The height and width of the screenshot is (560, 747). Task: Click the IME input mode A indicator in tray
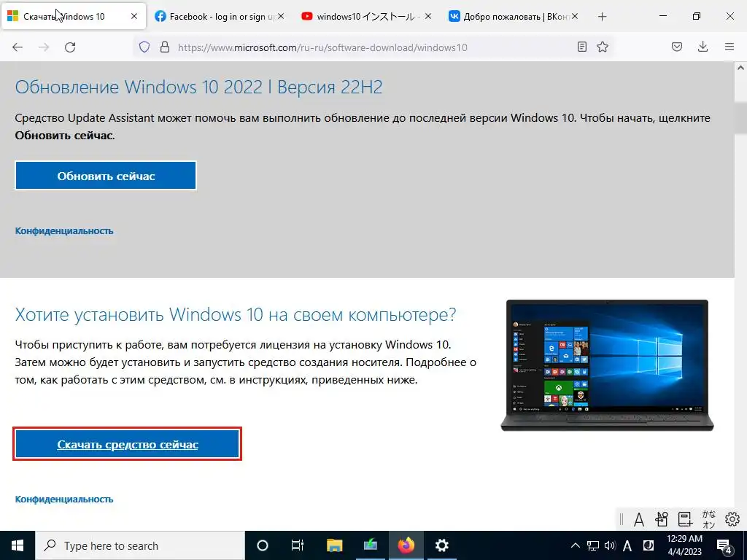[x=627, y=545]
